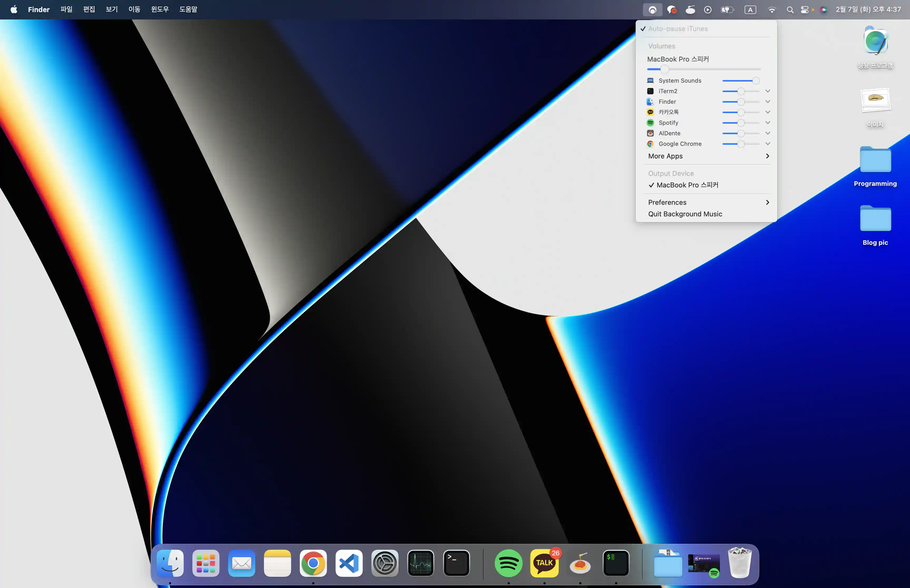Open Launchpad from the Dock
The image size is (910, 588).
206,563
